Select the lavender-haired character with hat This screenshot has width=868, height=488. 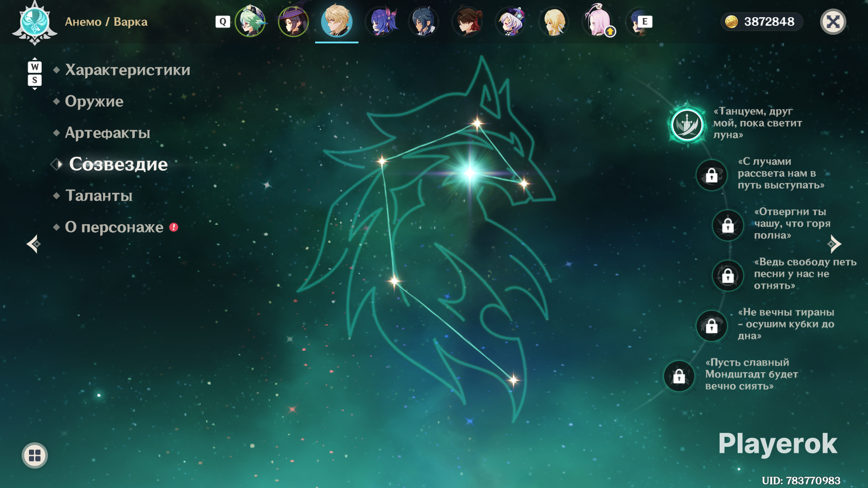click(x=511, y=21)
